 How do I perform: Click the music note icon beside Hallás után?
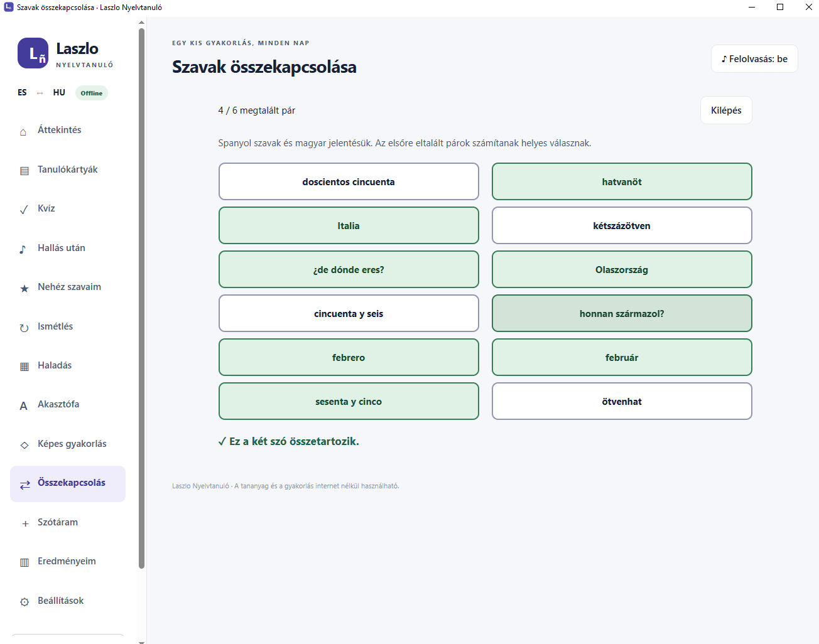click(24, 249)
